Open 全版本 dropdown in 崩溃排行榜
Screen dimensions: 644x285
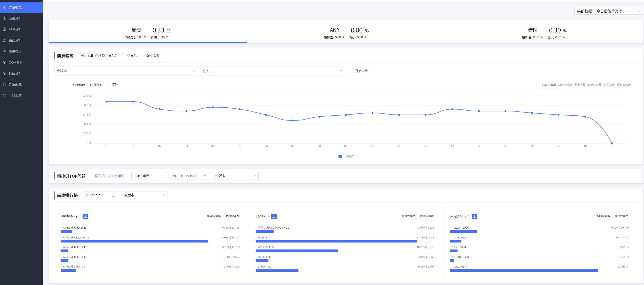coord(145,195)
